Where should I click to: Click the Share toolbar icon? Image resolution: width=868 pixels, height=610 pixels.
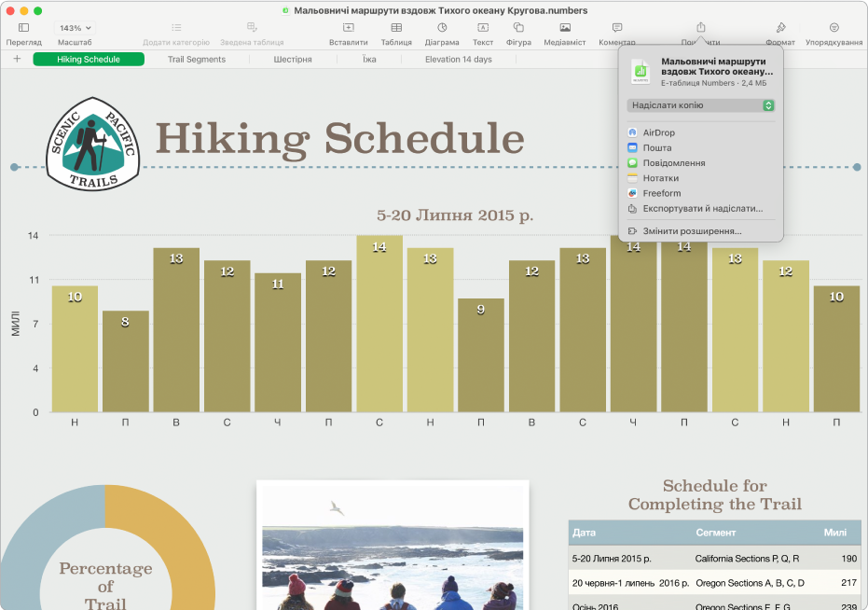tap(701, 27)
